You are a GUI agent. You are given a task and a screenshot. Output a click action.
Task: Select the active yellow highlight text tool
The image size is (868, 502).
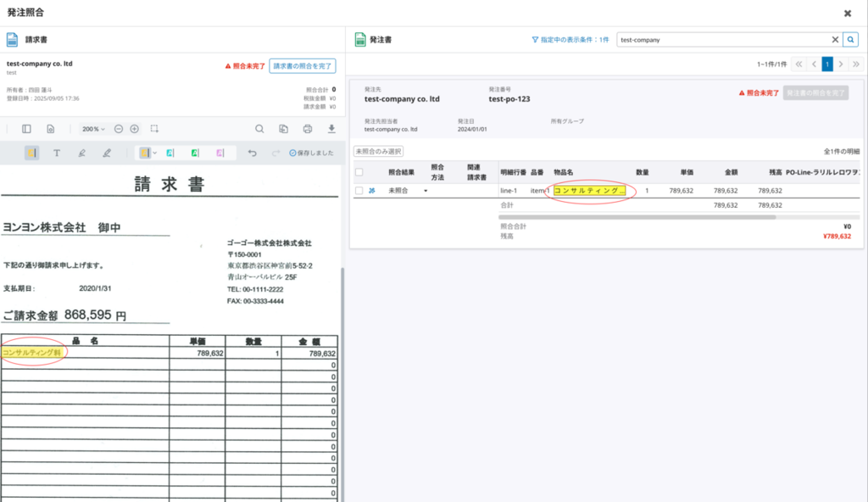point(32,153)
